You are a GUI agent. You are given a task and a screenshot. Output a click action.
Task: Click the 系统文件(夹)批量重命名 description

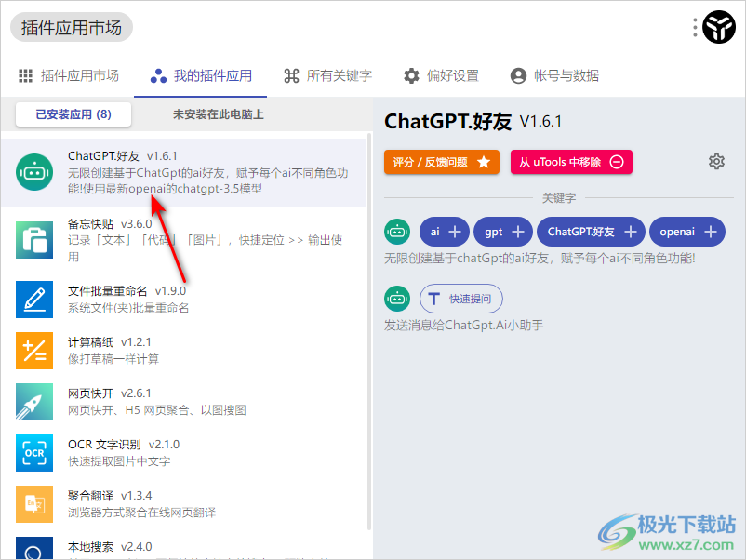pyautogui.click(x=128, y=308)
